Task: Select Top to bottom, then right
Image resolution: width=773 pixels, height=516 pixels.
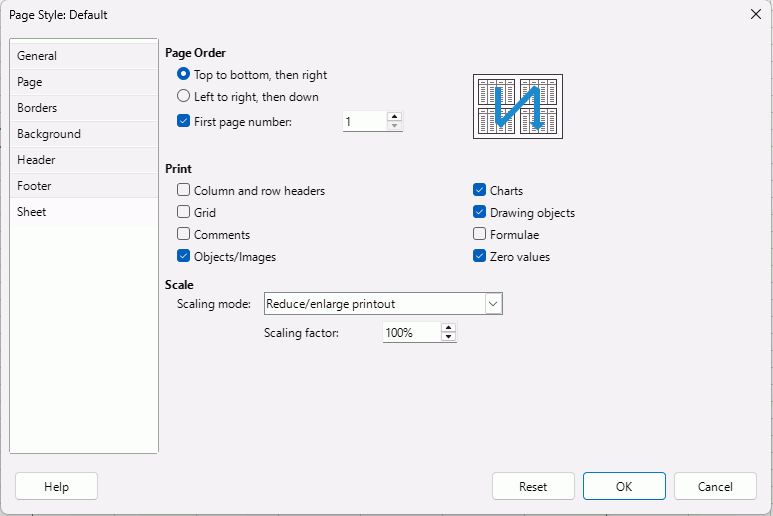Action: pos(183,75)
